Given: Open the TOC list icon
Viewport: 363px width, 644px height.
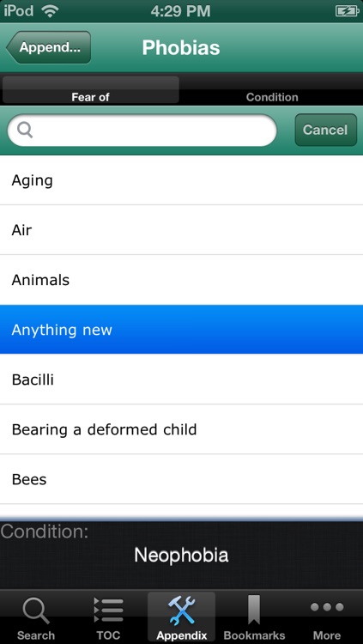Looking at the screenshot, I should pos(108,610).
